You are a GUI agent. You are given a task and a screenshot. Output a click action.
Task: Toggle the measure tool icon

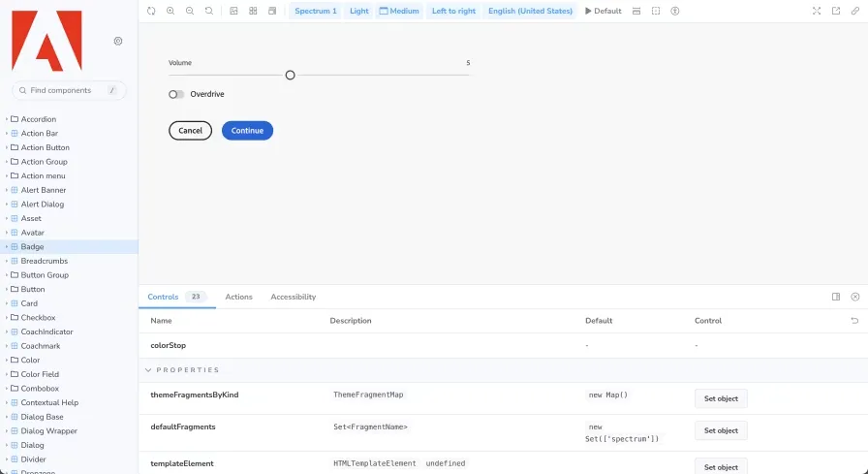pyautogui.click(x=636, y=11)
